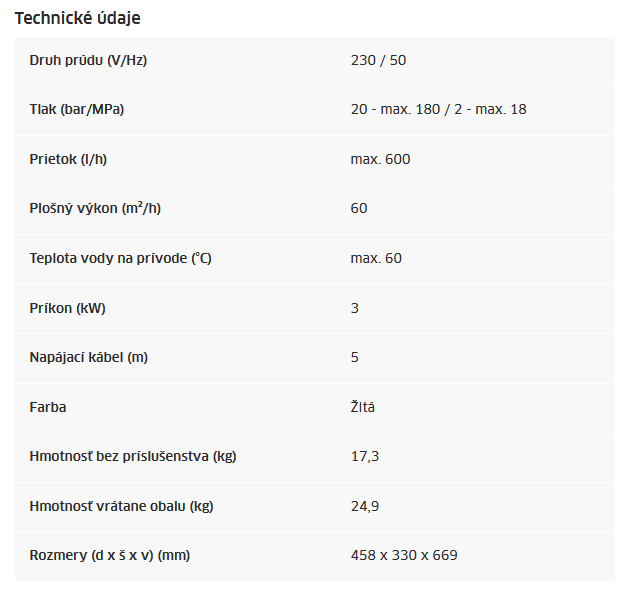Click the Žltá color value

pos(362,407)
